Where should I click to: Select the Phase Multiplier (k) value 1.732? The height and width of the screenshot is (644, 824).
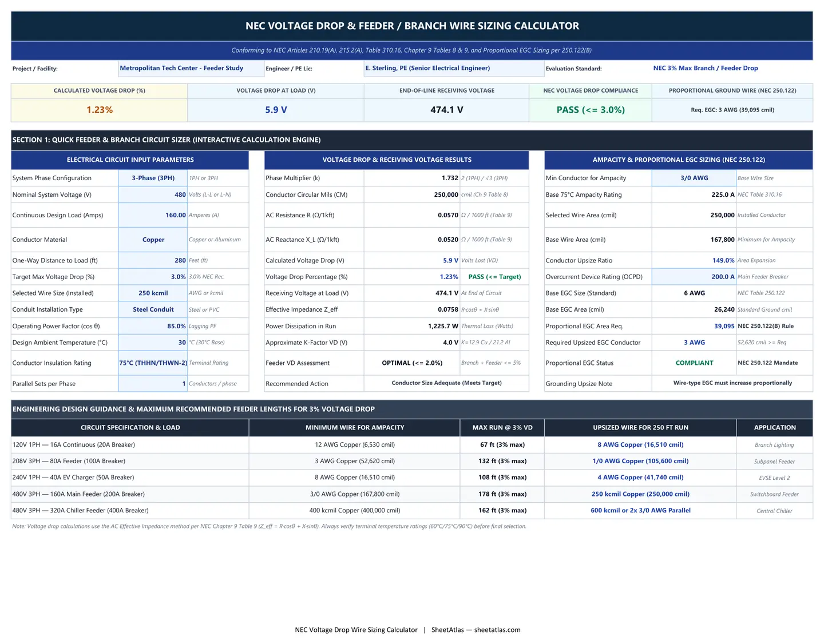[x=411, y=178]
